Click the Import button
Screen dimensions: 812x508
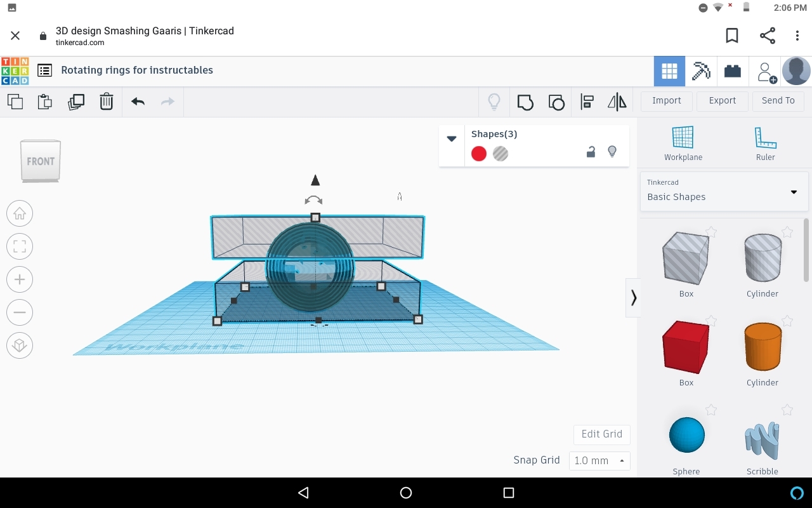666,101
